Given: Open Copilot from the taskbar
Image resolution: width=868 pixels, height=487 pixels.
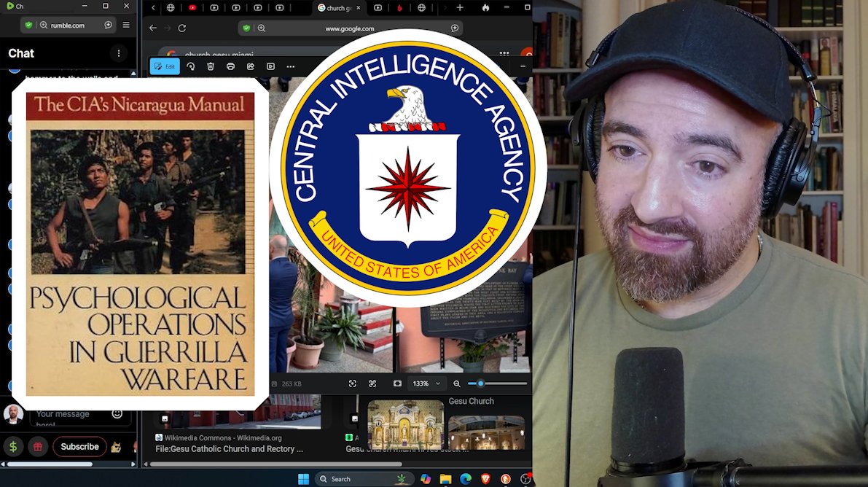Looking at the screenshot, I should coord(425,479).
